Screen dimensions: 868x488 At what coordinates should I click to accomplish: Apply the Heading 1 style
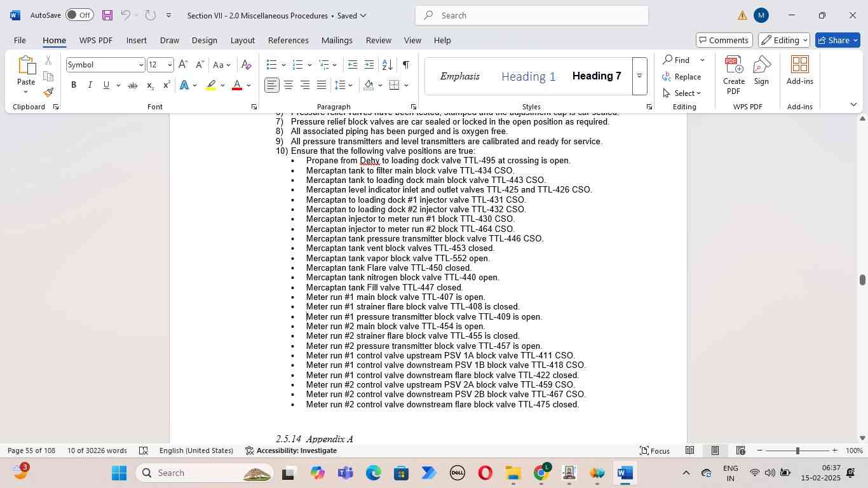click(x=528, y=77)
